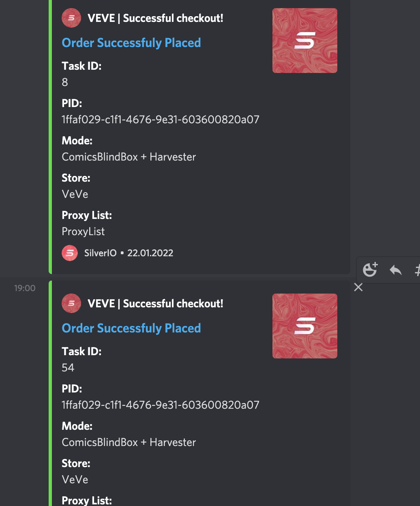The width and height of the screenshot is (420, 506).
Task: Click the PID value in Task 54 embed
Action: [161, 405]
